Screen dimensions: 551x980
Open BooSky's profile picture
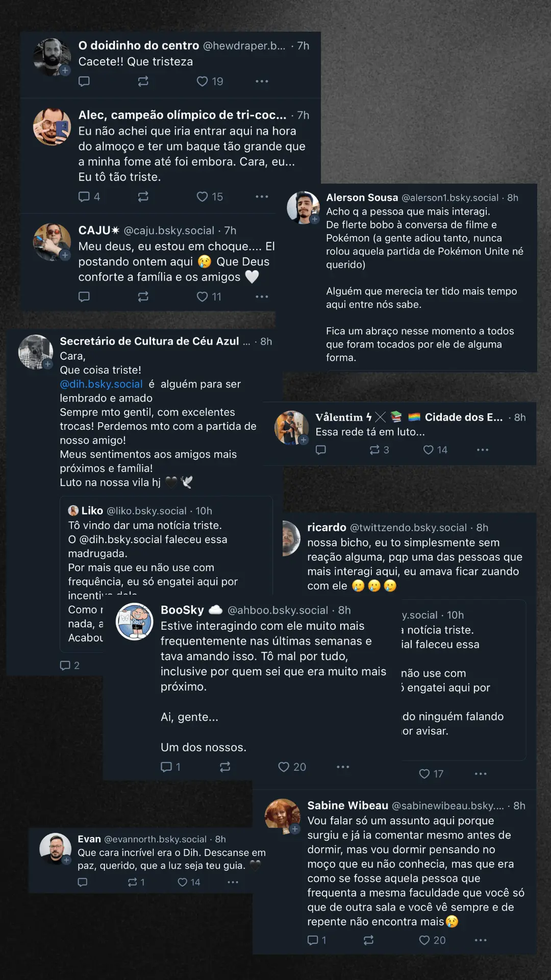(135, 621)
